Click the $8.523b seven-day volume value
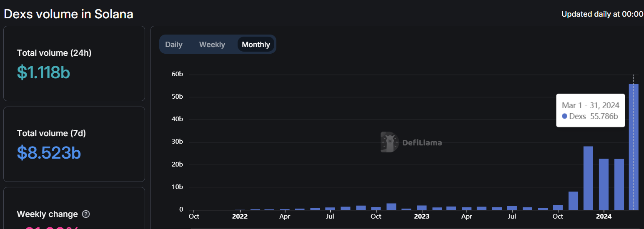This screenshot has width=644, height=229. click(x=49, y=153)
